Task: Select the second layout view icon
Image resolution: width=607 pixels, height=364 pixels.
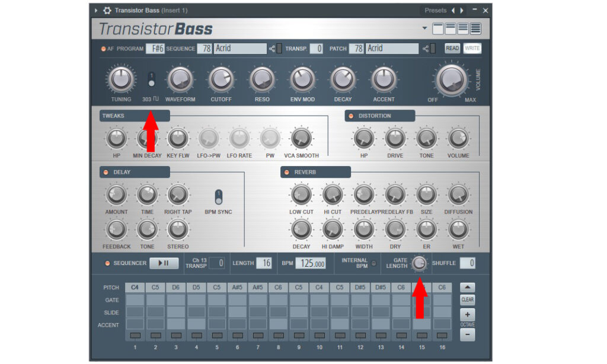Action: (451, 28)
